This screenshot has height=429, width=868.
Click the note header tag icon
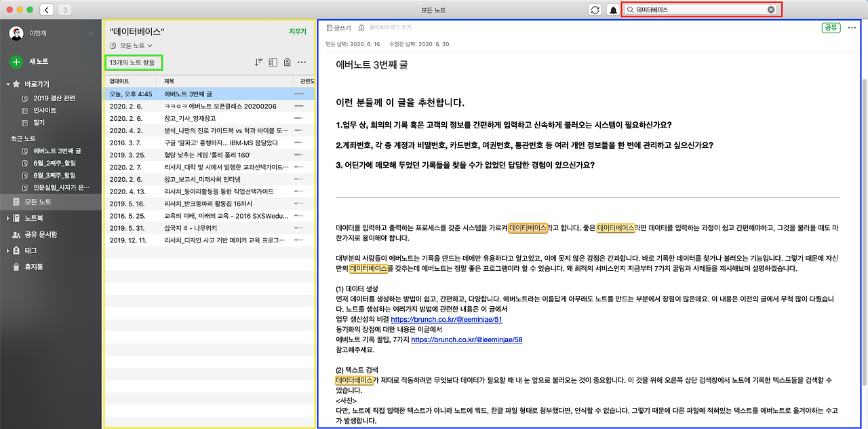coord(361,28)
